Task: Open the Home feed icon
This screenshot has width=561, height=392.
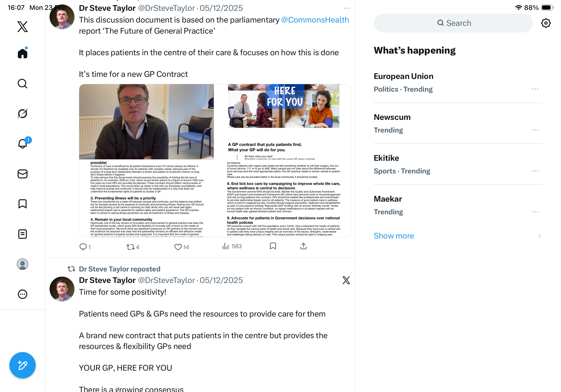Action: [23, 53]
